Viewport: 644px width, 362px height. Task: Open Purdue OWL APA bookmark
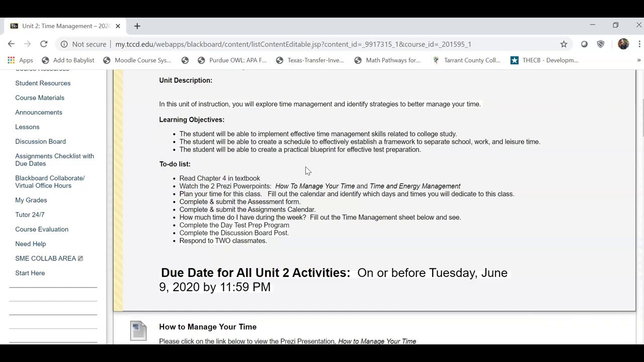click(232, 60)
